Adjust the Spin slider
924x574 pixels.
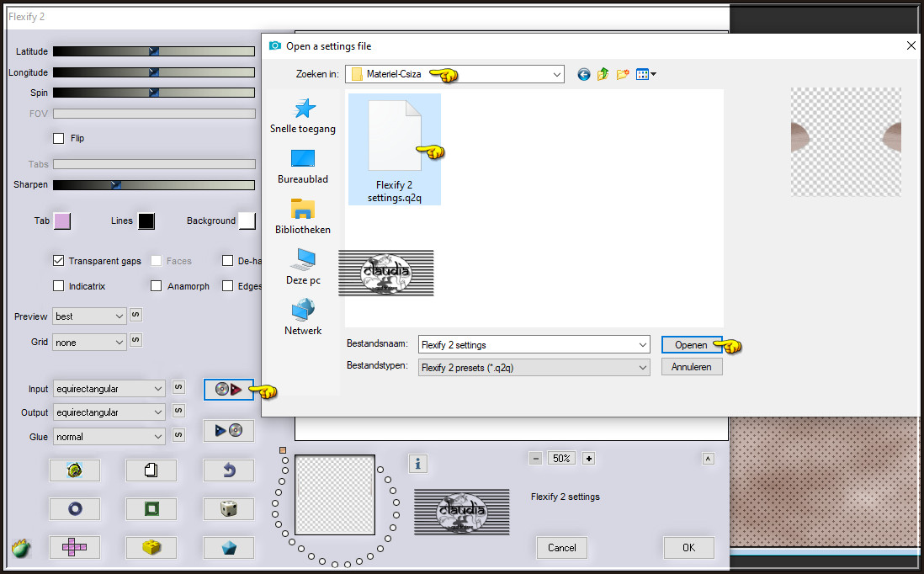[154, 93]
